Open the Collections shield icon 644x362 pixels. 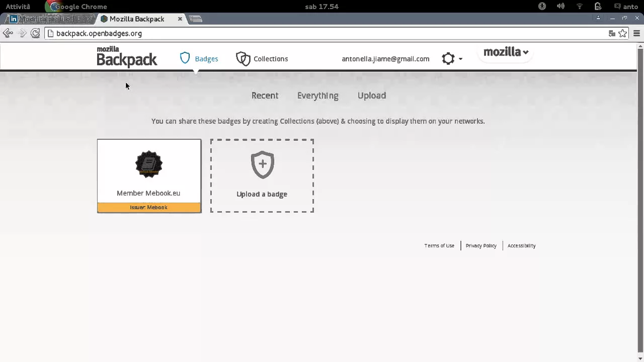(x=243, y=59)
